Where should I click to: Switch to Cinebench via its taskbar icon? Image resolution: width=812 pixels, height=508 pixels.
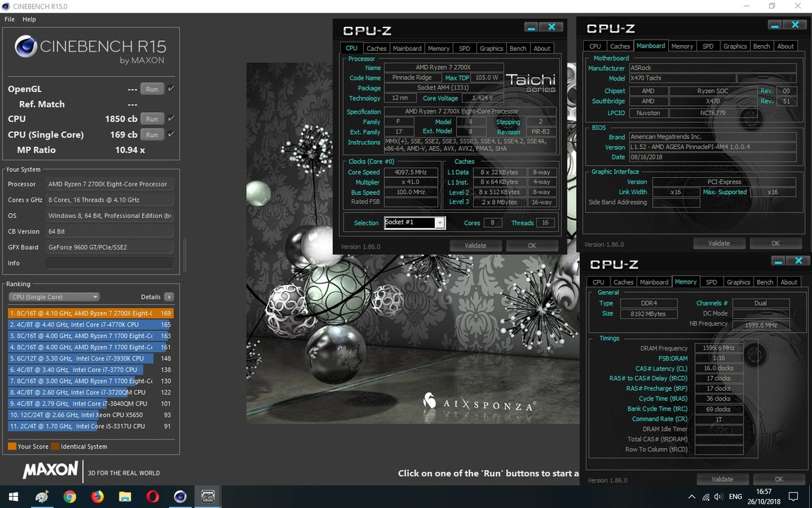coord(180,497)
